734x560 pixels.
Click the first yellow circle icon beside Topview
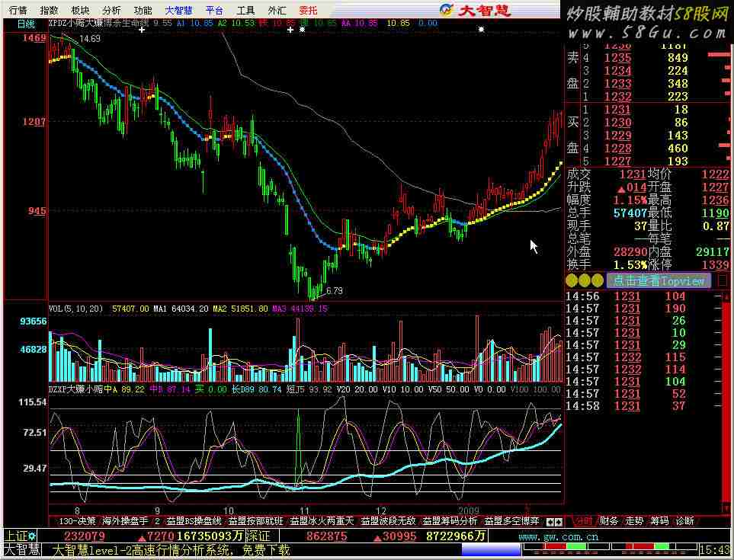coord(572,280)
